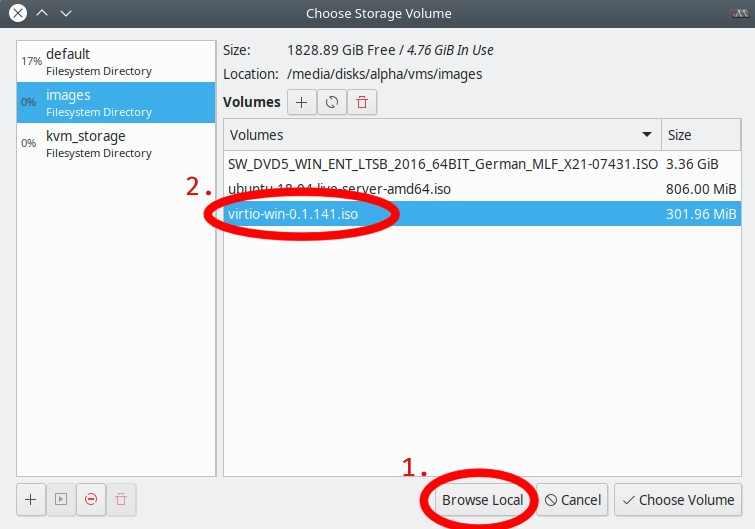
Task: Select the default storage pool
Action: [116, 62]
